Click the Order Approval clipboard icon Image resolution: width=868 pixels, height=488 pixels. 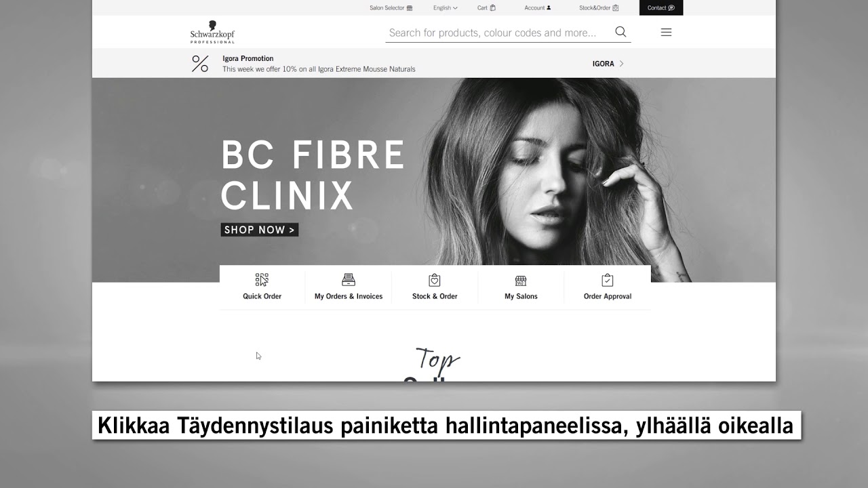608,280
